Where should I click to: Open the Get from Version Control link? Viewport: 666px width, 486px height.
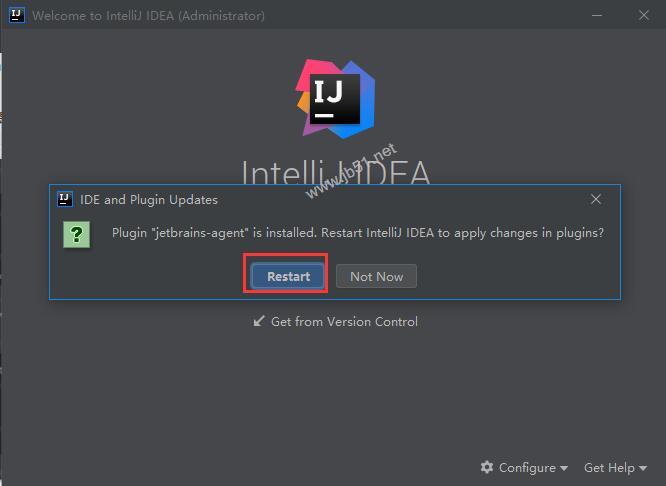(x=344, y=321)
